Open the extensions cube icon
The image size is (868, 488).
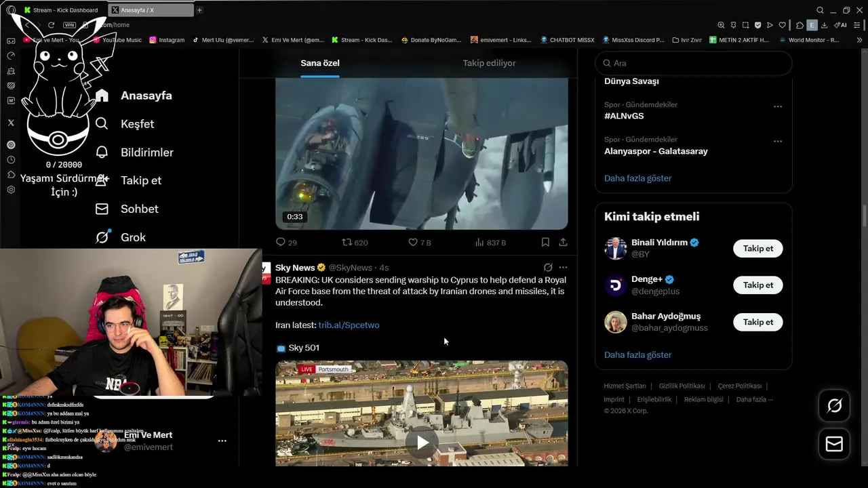pos(800,25)
